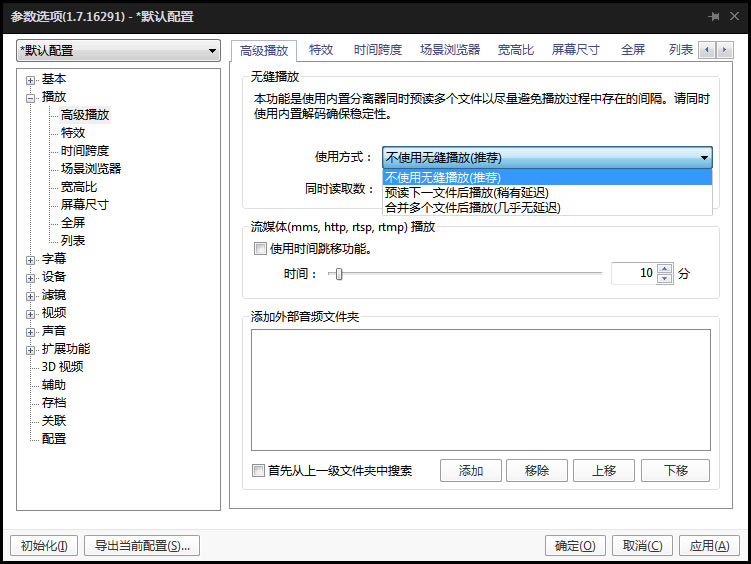Pin the preferences window with pushpin icon
Image resolution: width=751 pixels, height=564 pixels.
[x=714, y=17]
